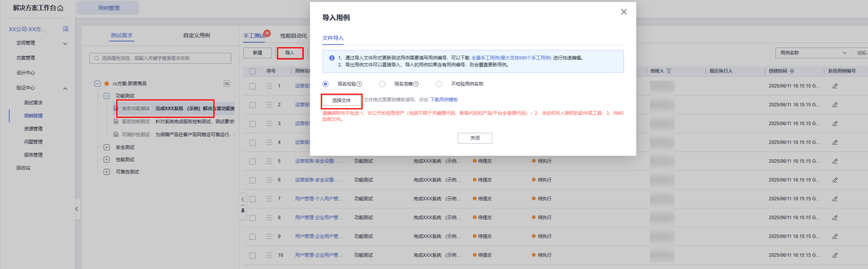Select the 同名忽略 radio option

[x=382, y=84]
